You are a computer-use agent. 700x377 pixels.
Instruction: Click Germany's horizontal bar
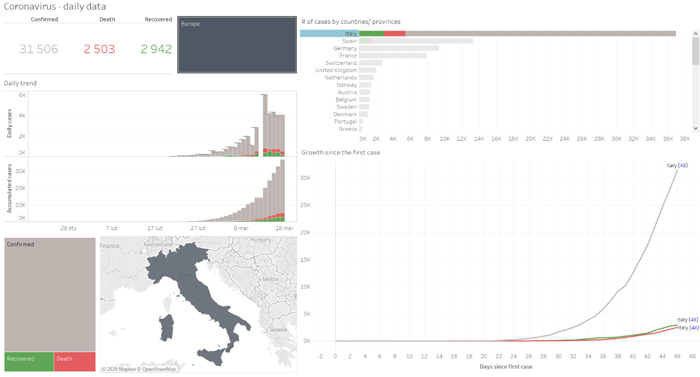(399, 48)
